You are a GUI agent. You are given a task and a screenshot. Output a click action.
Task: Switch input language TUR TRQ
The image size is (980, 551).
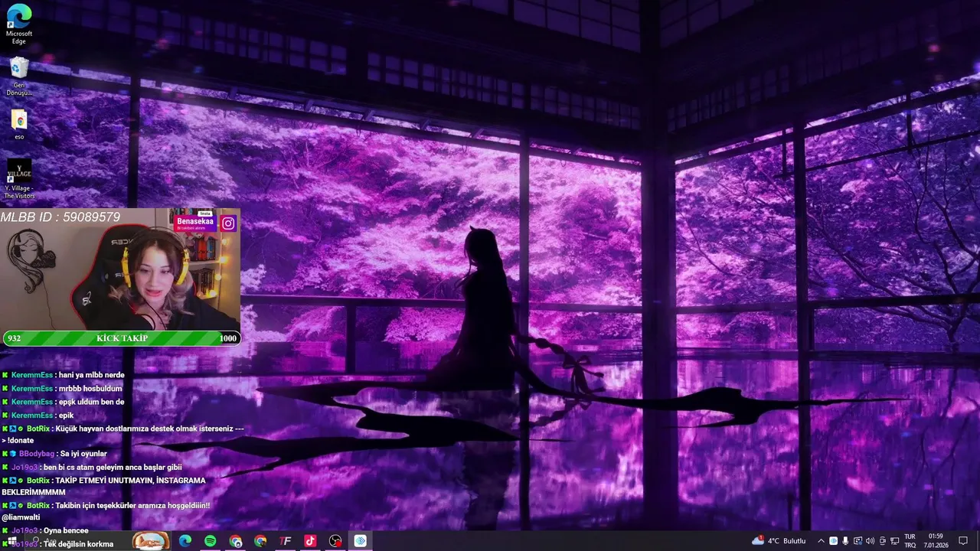[x=910, y=541]
